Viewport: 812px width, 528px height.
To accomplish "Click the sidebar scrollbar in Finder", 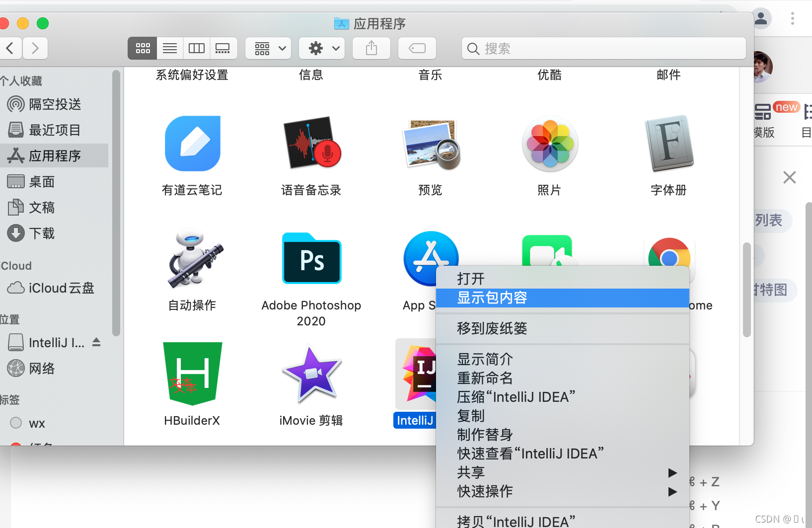I will click(x=116, y=203).
